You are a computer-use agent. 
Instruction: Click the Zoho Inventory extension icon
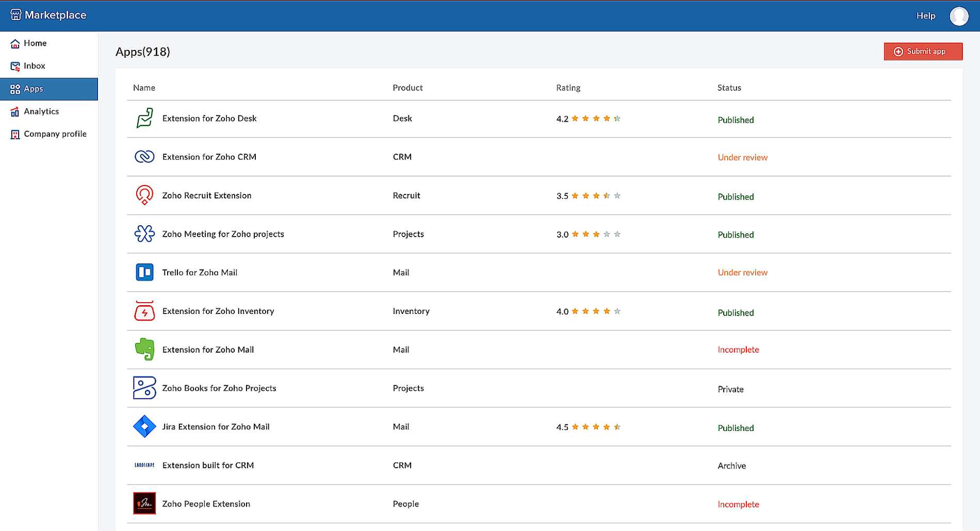(144, 311)
